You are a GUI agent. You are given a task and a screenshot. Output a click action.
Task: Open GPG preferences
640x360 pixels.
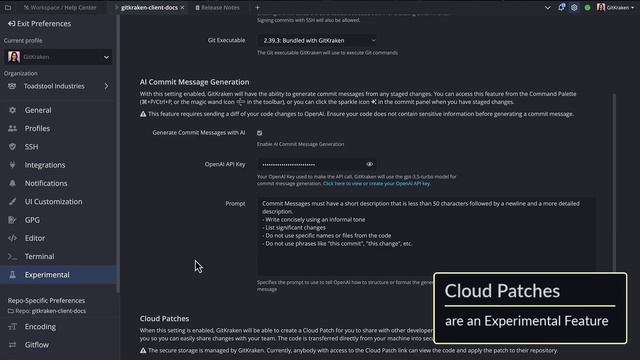[x=32, y=220]
